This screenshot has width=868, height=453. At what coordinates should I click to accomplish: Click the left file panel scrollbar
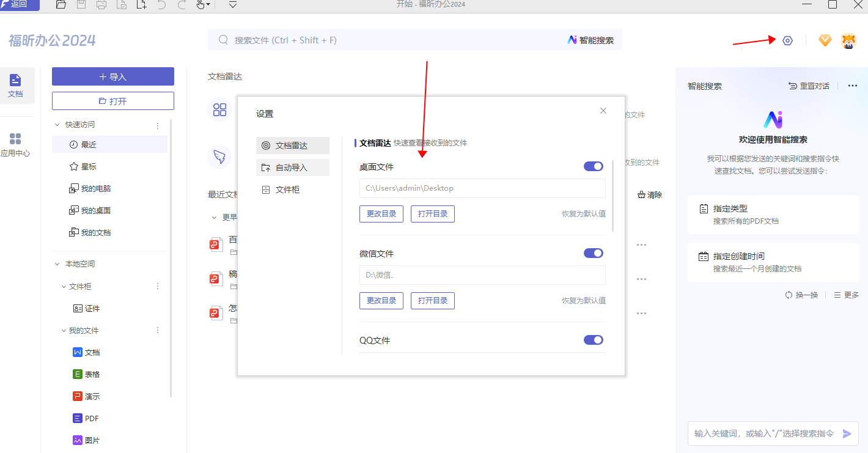[171, 258]
